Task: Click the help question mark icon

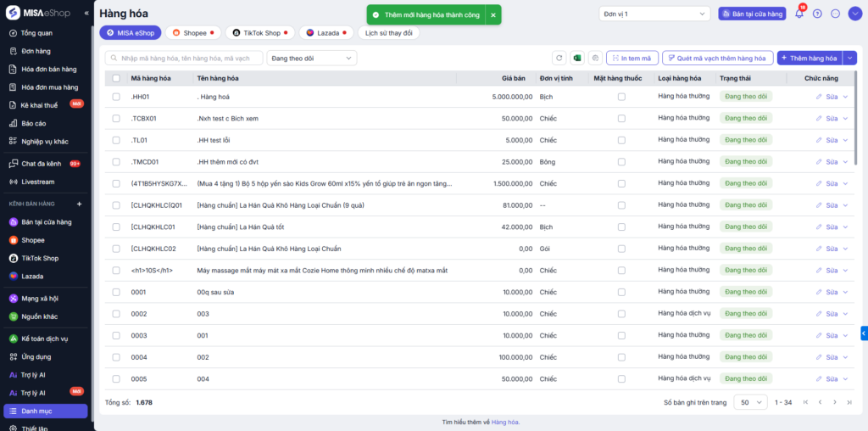Action: pos(817,14)
